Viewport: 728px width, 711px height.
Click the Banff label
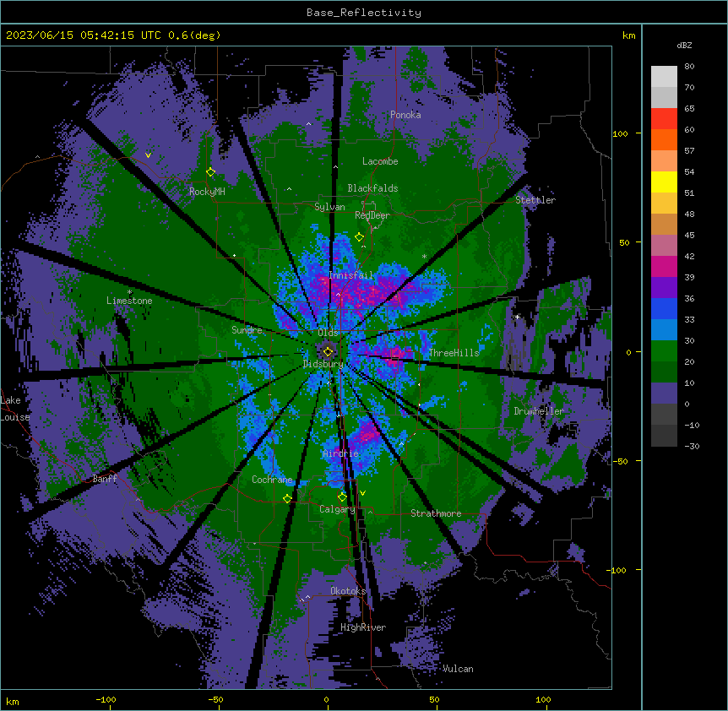(x=105, y=479)
